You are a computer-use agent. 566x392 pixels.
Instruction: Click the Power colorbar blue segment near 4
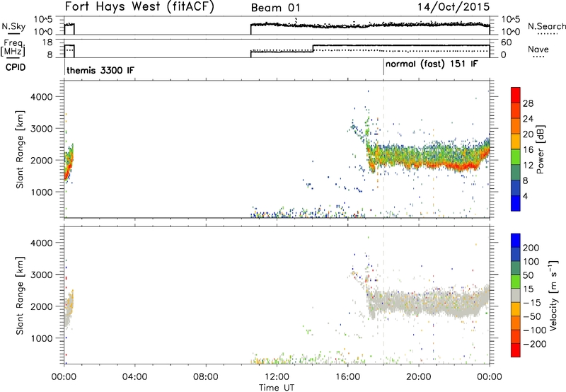[x=516, y=203]
